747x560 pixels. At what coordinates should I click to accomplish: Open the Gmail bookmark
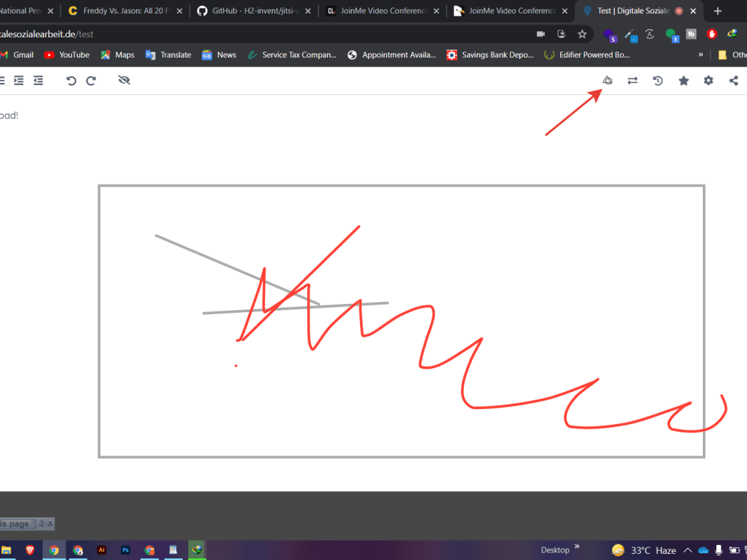pos(18,55)
